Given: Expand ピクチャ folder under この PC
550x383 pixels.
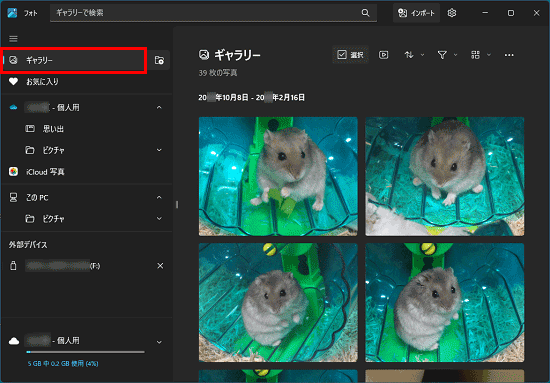Looking at the screenshot, I should point(159,219).
